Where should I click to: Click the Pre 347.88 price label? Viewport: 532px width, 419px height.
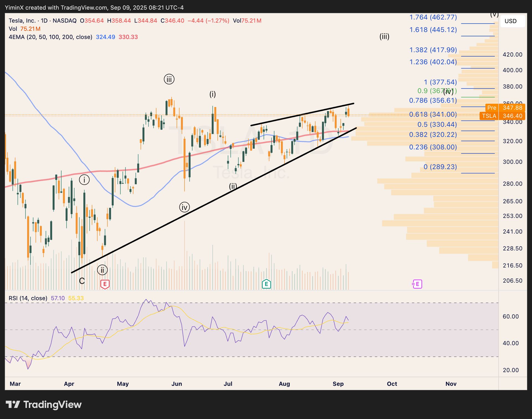click(505, 108)
